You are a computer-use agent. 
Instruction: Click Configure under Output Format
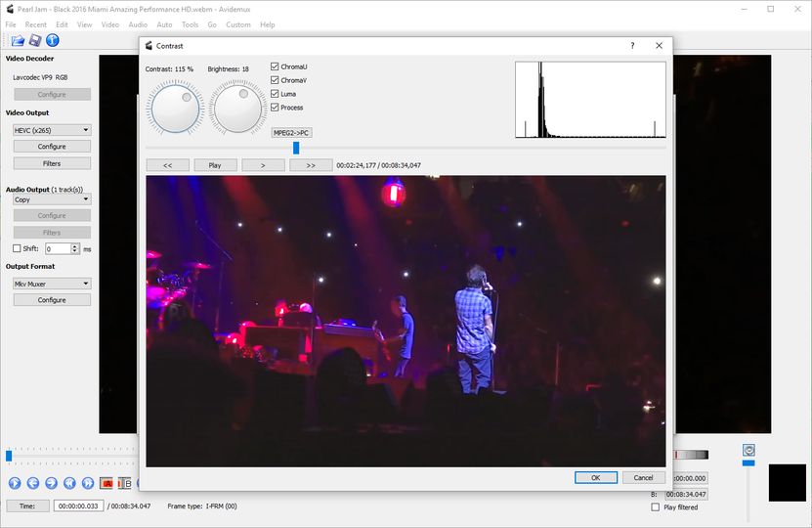click(52, 299)
